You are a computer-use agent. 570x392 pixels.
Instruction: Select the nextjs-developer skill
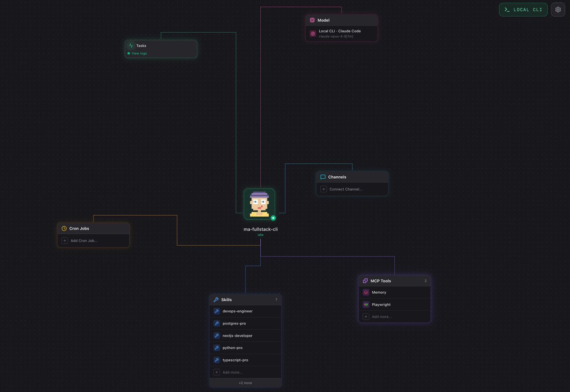pyautogui.click(x=246, y=335)
